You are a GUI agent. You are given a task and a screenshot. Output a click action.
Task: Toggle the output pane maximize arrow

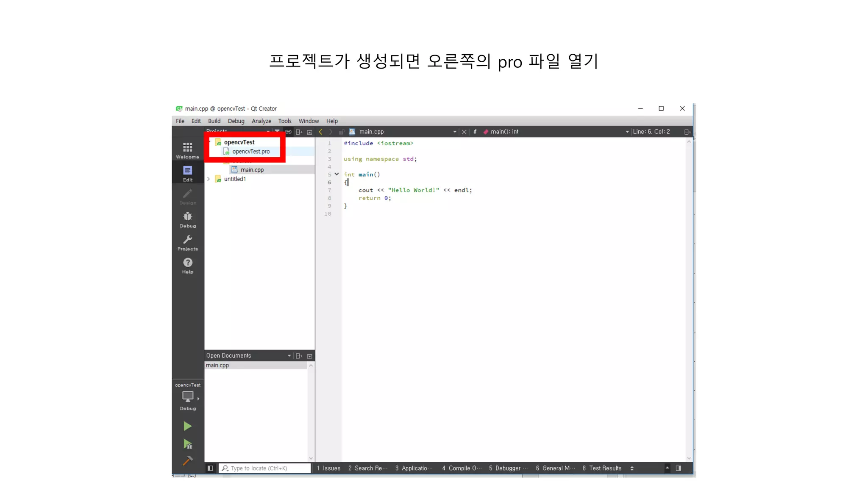coord(667,468)
